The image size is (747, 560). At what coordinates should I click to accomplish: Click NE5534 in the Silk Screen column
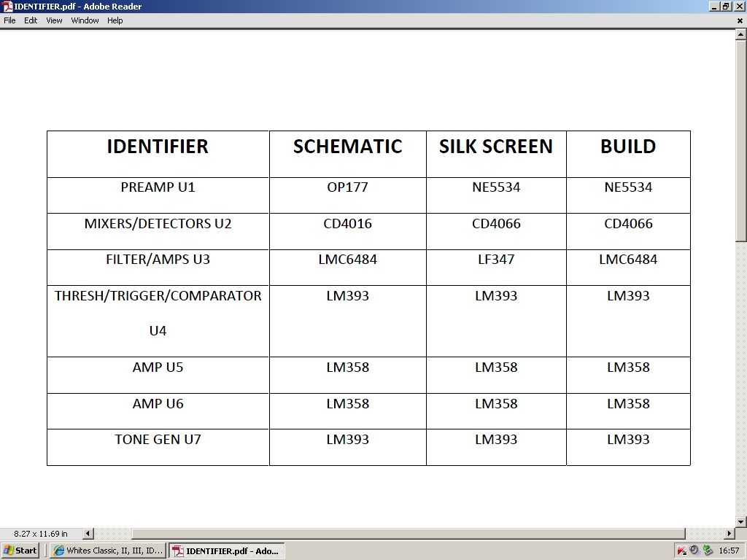pyautogui.click(x=496, y=187)
